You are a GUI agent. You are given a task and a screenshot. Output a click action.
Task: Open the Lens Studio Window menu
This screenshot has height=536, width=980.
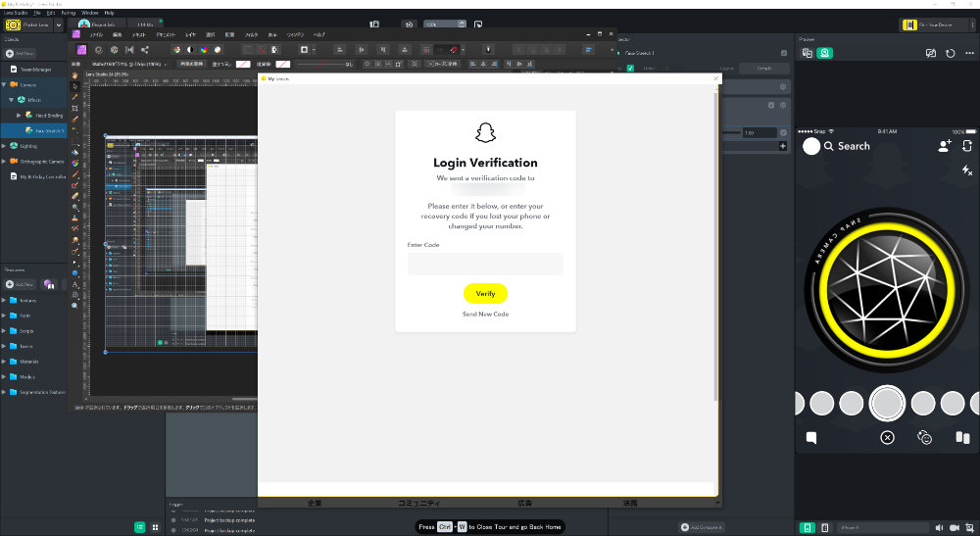click(x=89, y=13)
